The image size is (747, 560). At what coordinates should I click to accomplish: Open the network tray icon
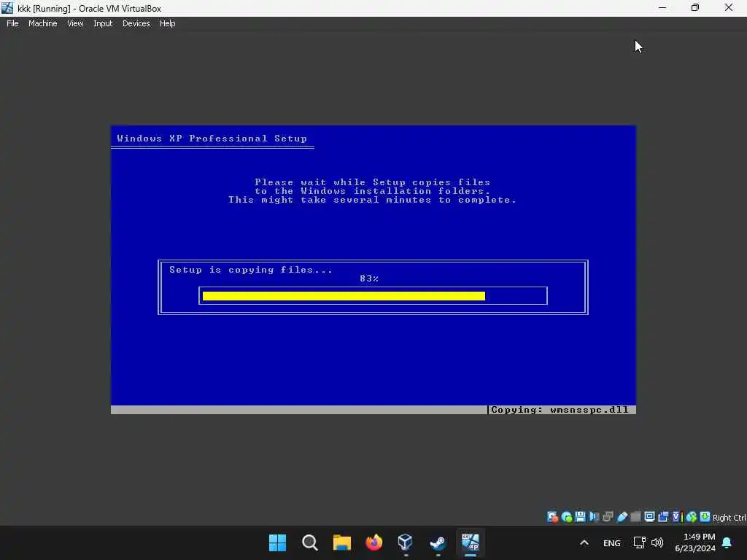pos(639,542)
